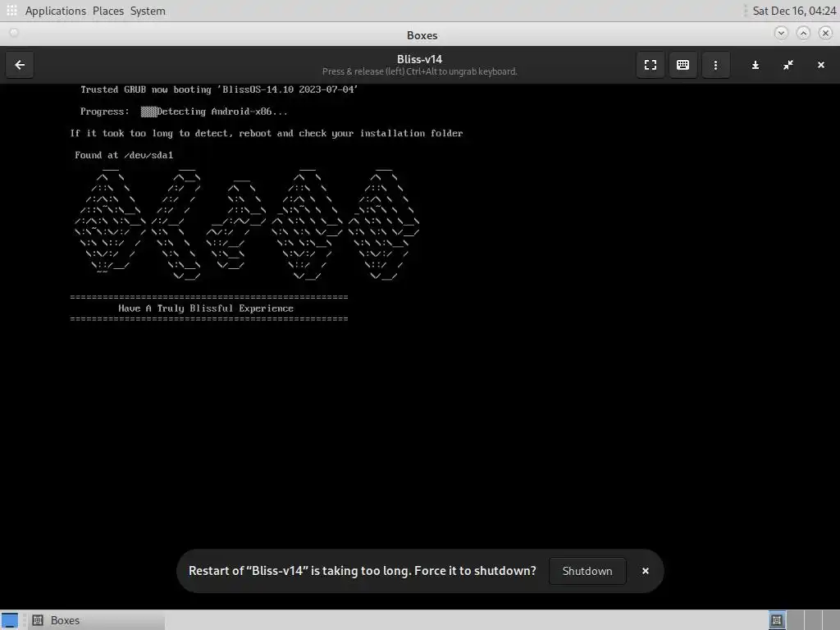Screen dimensions: 840x630
Task: Open the keyboard shortcuts menu button
Action: [682, 65]
